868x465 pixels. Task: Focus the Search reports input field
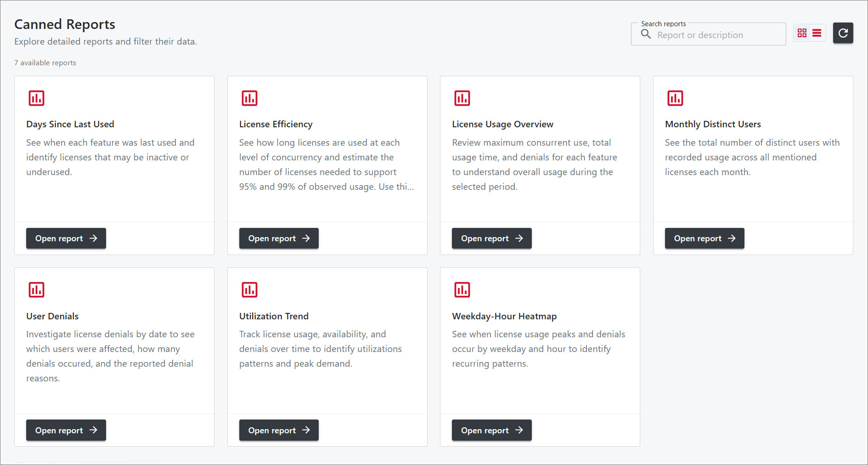pos(709,34)
